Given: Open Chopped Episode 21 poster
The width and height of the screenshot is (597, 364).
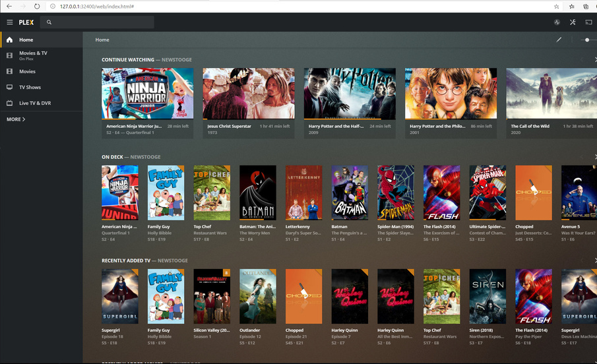Looking at the screenshot, I should (304, 296).
